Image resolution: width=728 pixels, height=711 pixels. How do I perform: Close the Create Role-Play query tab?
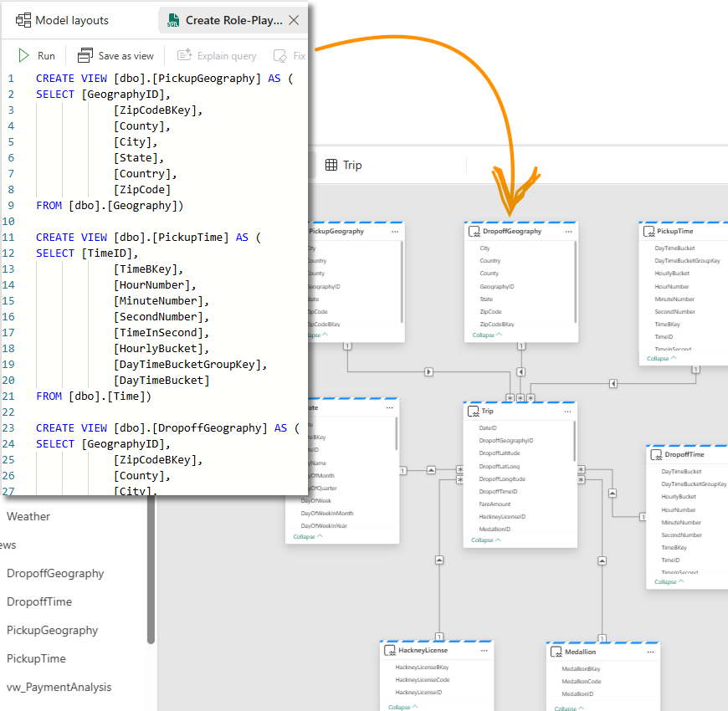click(x=294, y=20)
